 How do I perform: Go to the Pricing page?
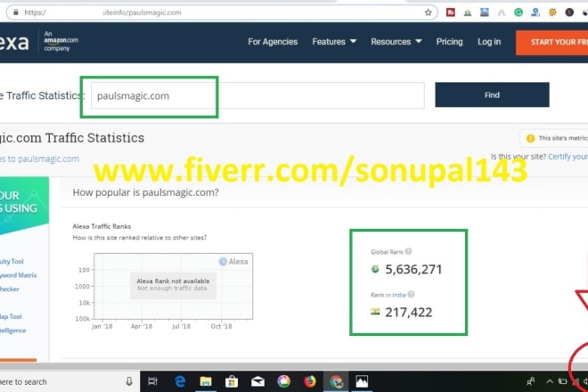pyautogui.click(x=449, y=42)
